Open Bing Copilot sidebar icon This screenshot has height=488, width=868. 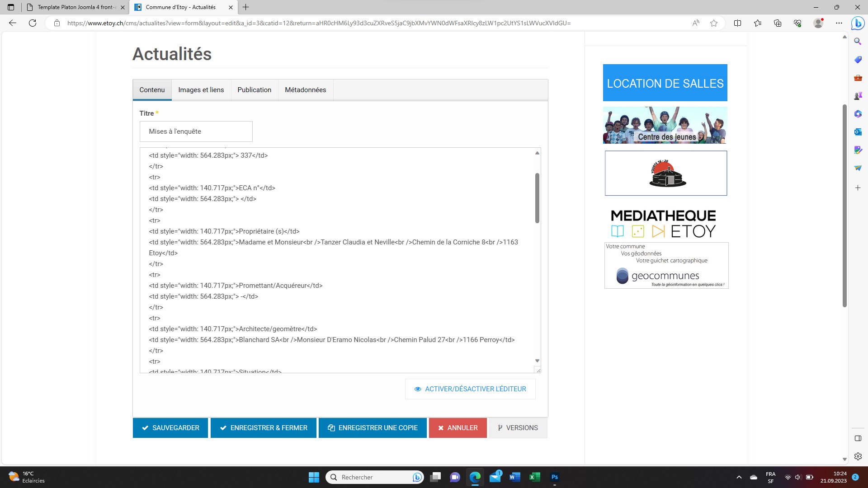pos(857,23)
